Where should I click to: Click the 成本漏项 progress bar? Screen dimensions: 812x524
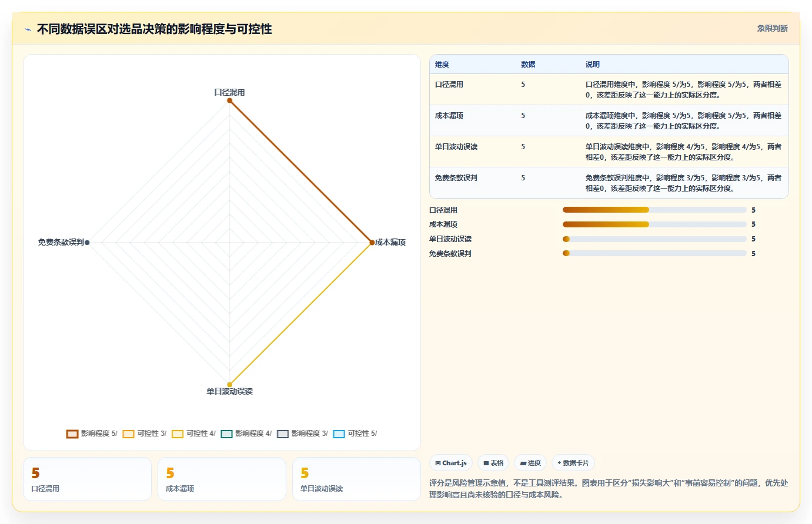pyautogui.click(x=654, y=224)
